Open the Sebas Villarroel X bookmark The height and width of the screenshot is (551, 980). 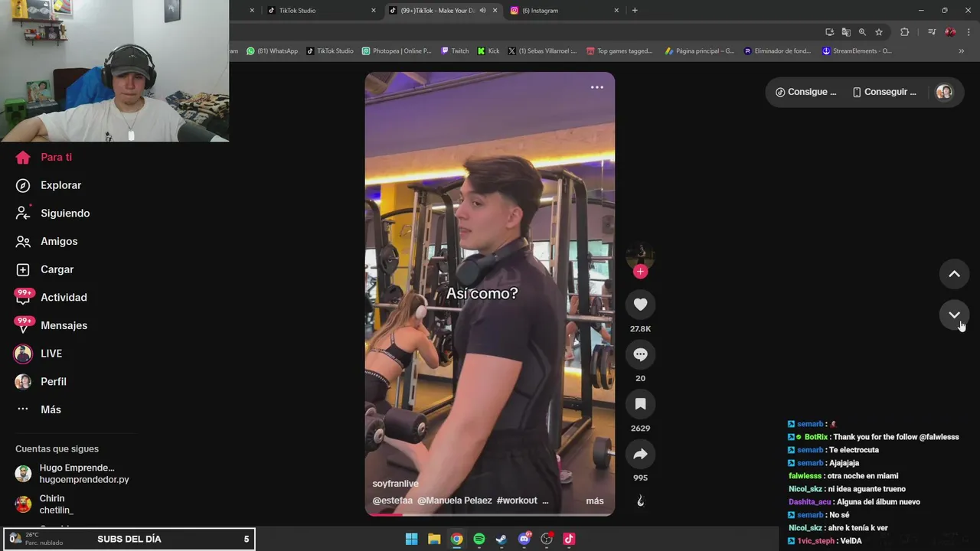tap(542, 51)
